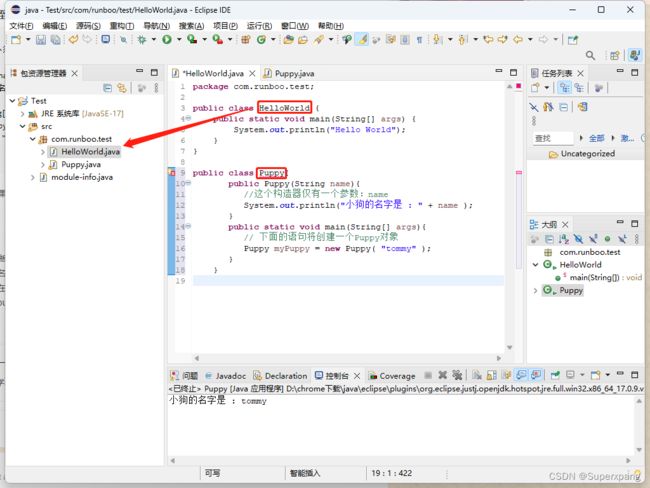Image resolution: width=650 pixels, height=488 pixels.
Task: Toggle Hide Local Types in Outline
Action: [x=622, y=239]
